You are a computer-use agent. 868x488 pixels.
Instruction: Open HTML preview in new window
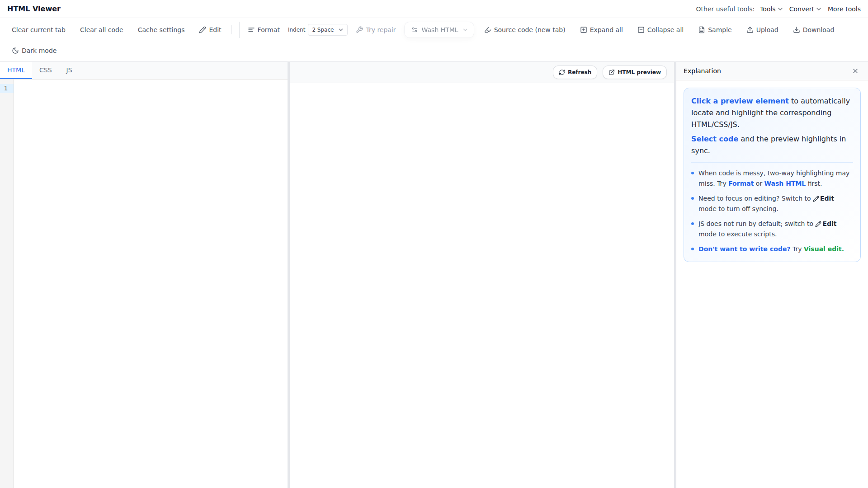[635, 72]
